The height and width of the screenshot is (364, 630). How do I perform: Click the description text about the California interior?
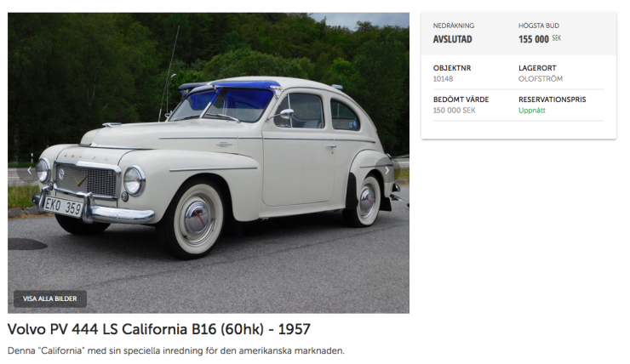pos(176,350)
